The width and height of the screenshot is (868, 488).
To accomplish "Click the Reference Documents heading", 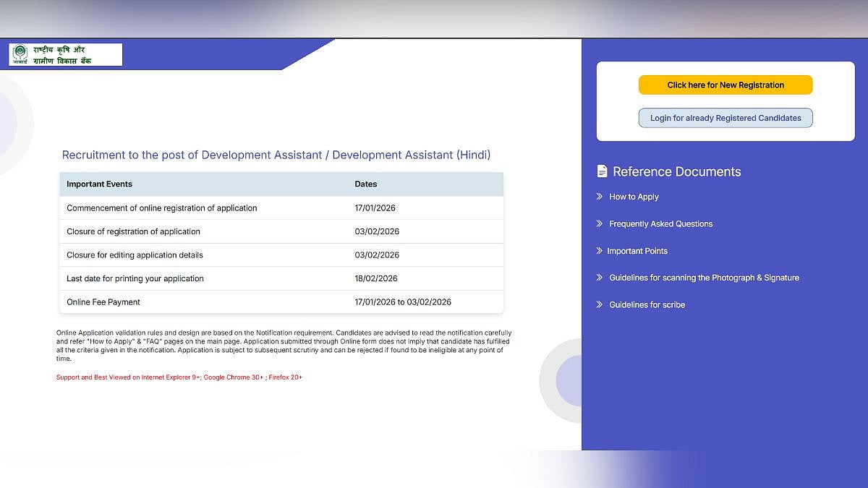I will point(677,171).
